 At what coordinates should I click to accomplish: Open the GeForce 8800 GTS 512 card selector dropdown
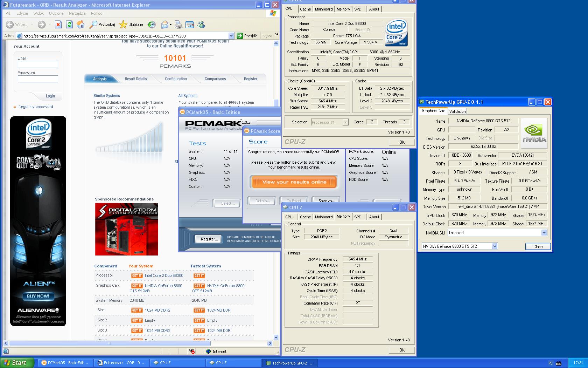495,246
